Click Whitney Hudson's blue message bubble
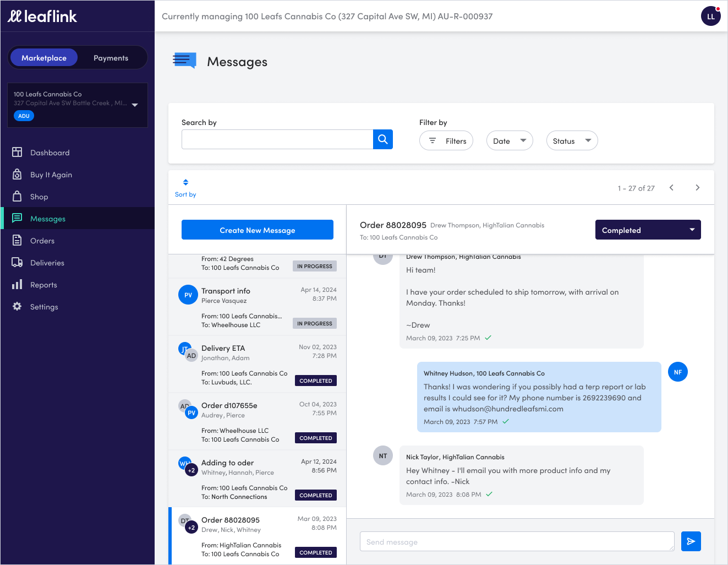 (x=539, y=397)
